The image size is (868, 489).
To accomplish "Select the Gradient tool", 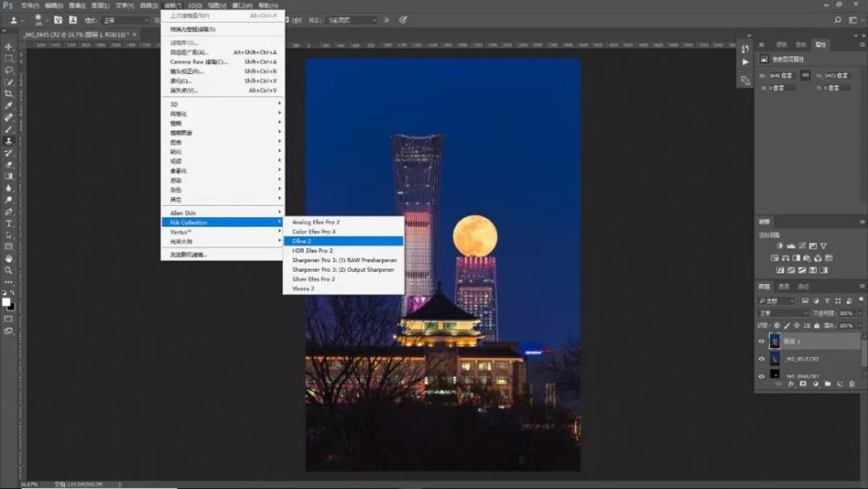I will [x=9, y=176].
